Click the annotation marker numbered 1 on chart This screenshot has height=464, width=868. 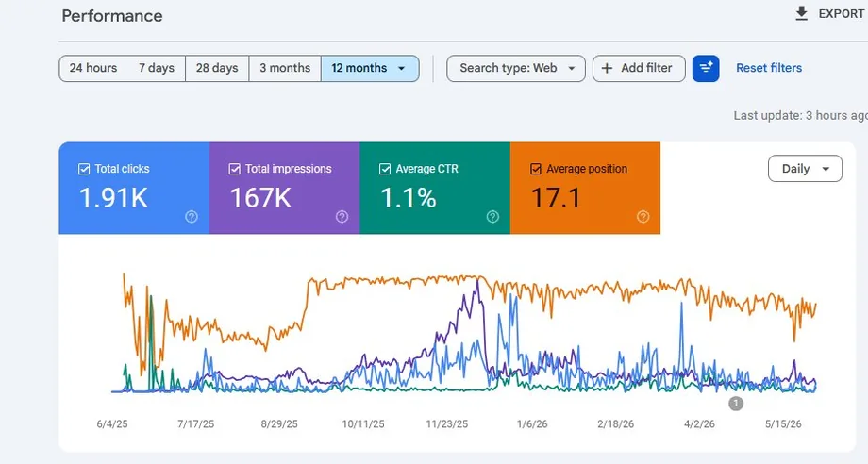[x=736, y=404]
